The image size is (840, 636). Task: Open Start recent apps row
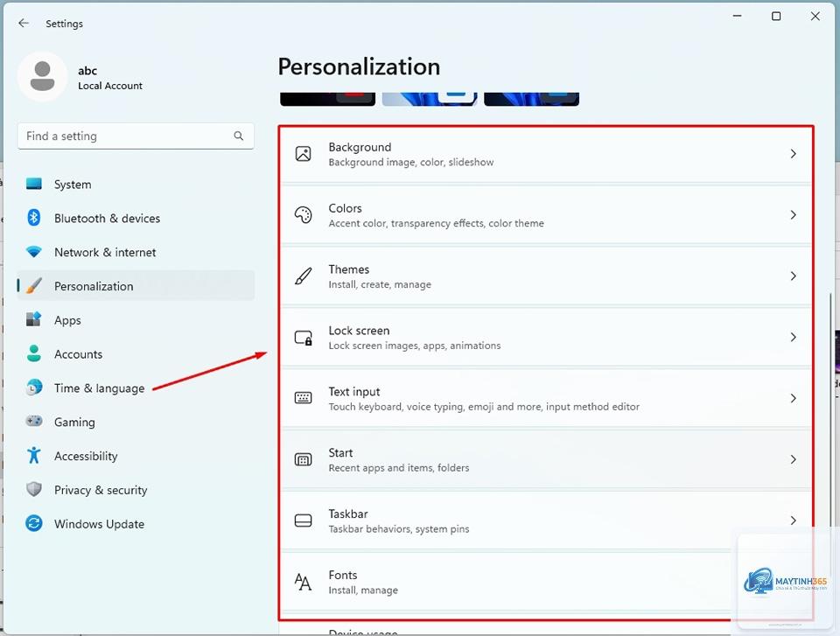[546, 459]
